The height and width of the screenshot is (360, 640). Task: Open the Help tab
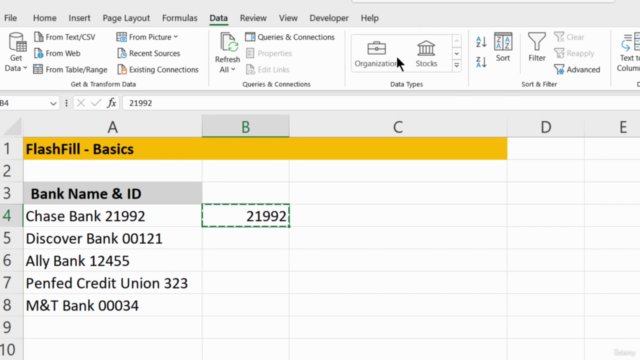pyautogui.click(x=370, y=18)
